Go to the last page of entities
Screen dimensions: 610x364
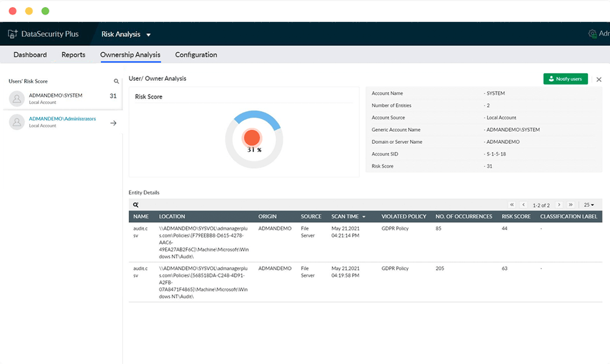coord(571,205)
